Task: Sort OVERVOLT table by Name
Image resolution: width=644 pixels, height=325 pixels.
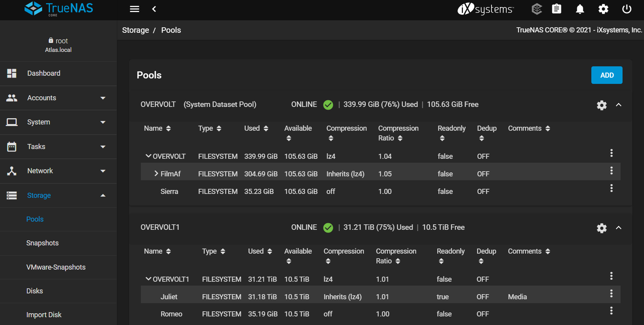Action: pos(158,128)
